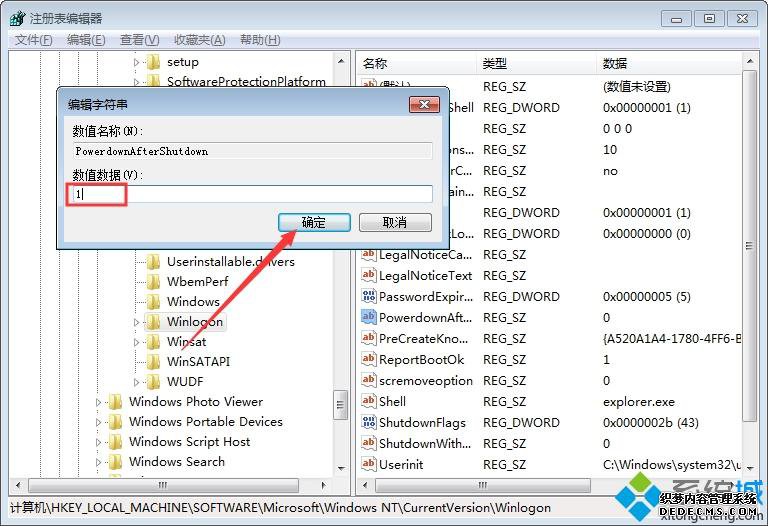Click the PreCreateKno... string value icon

click(x=368, y=338)
